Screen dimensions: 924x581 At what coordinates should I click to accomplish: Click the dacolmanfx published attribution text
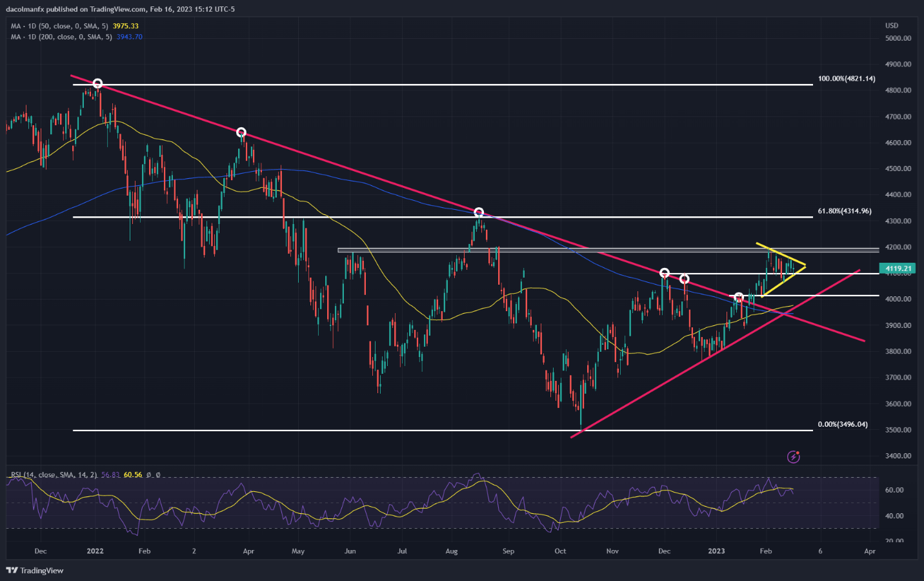pos(120,9)
